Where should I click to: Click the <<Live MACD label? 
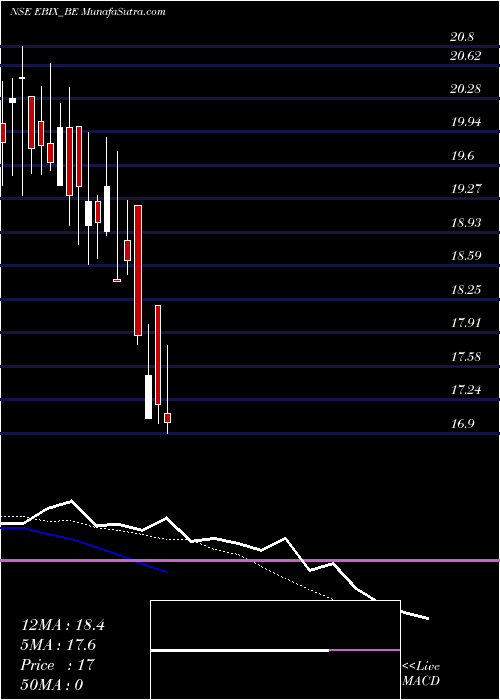click(421, 674)
